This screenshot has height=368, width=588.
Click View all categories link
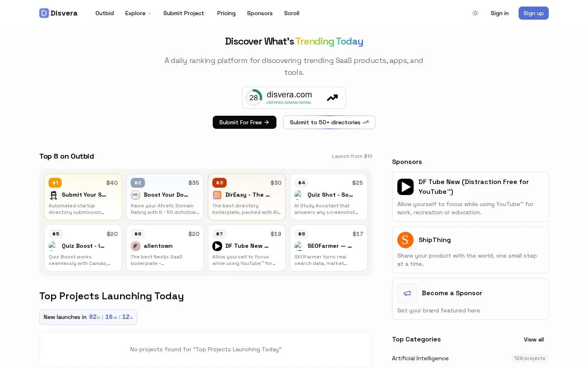coord(534,339)
